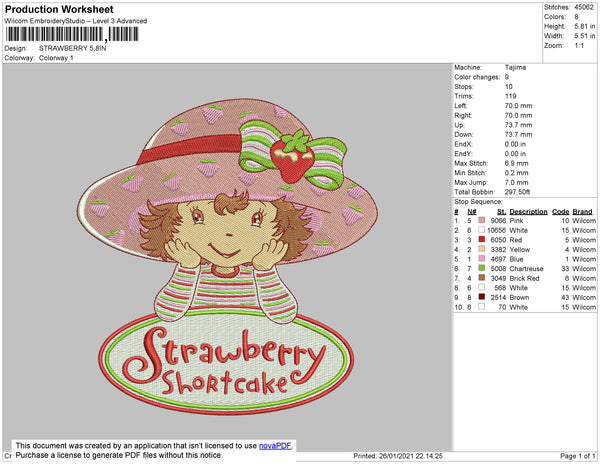
Task: Click the Color changes value 9
Action: 507,77
